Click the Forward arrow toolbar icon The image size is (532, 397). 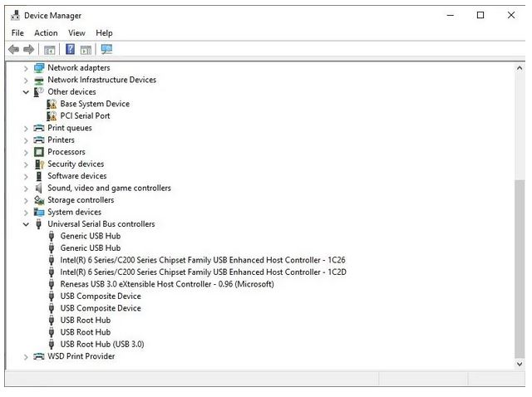pyautogui.click(x=28, y=50)
